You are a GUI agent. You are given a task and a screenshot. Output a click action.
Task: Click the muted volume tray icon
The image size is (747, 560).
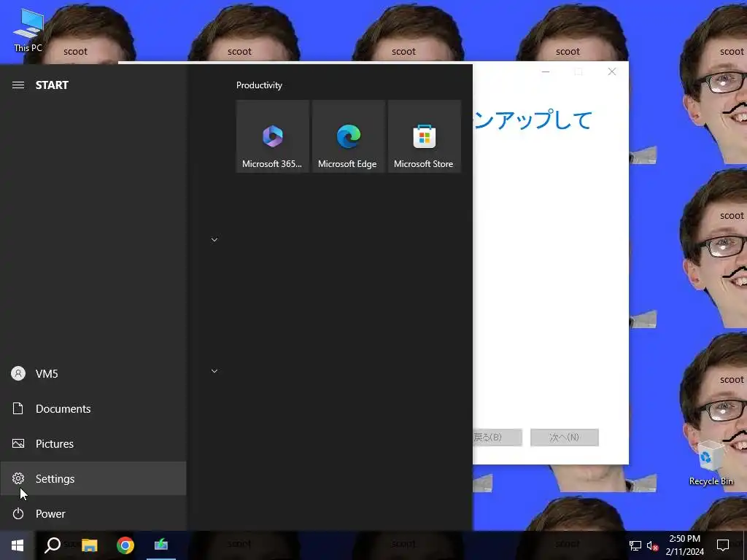click(x=652, y=545)
